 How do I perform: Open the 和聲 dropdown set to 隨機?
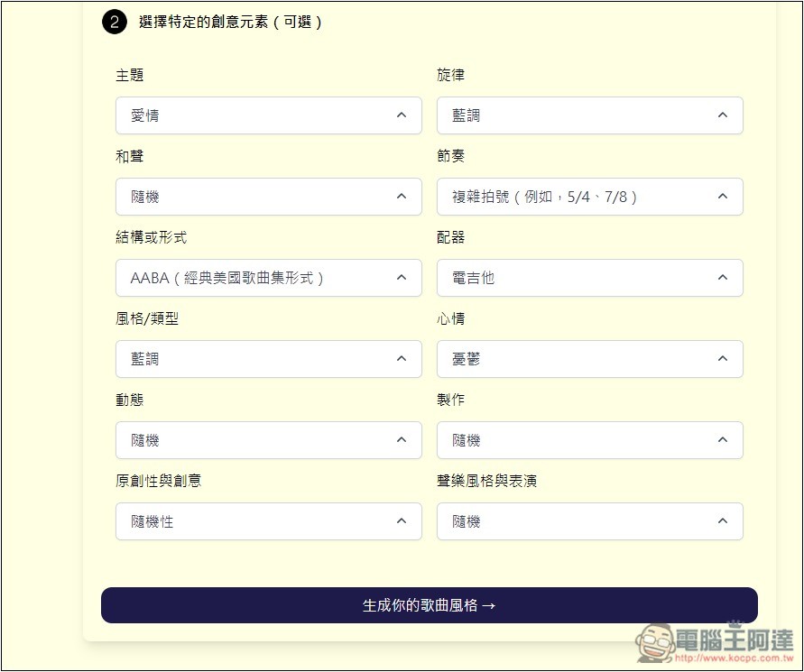click(268, 197)
